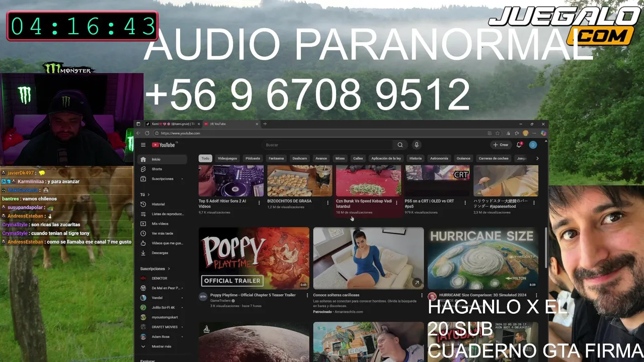This screenshot has height=362, width=644.
Task: Play the Poppy Playtime trailer thumbnail
Action: tap(254, 258)
